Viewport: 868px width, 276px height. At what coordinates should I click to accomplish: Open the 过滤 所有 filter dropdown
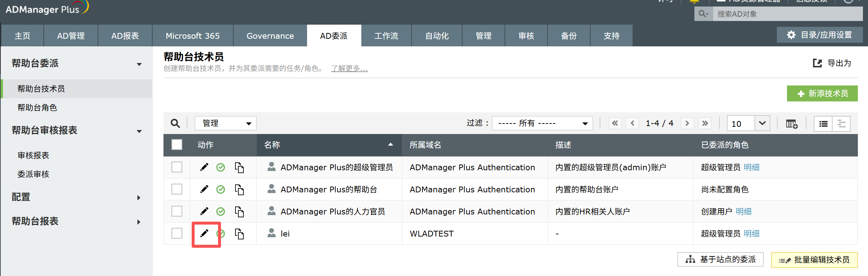coord(542,123)
